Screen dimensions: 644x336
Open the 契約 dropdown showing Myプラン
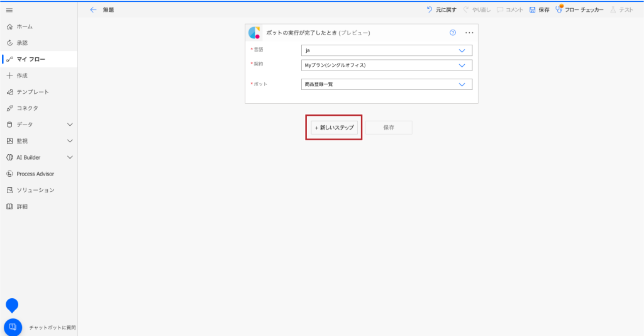point(387,65)
